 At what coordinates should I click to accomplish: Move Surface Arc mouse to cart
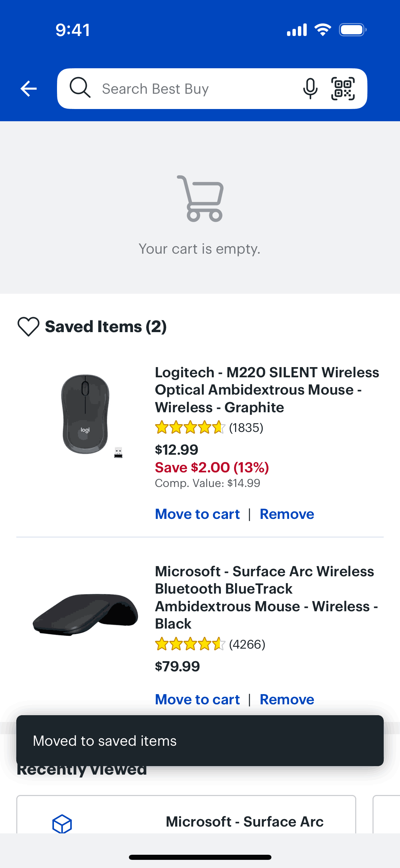click(197, 700)
